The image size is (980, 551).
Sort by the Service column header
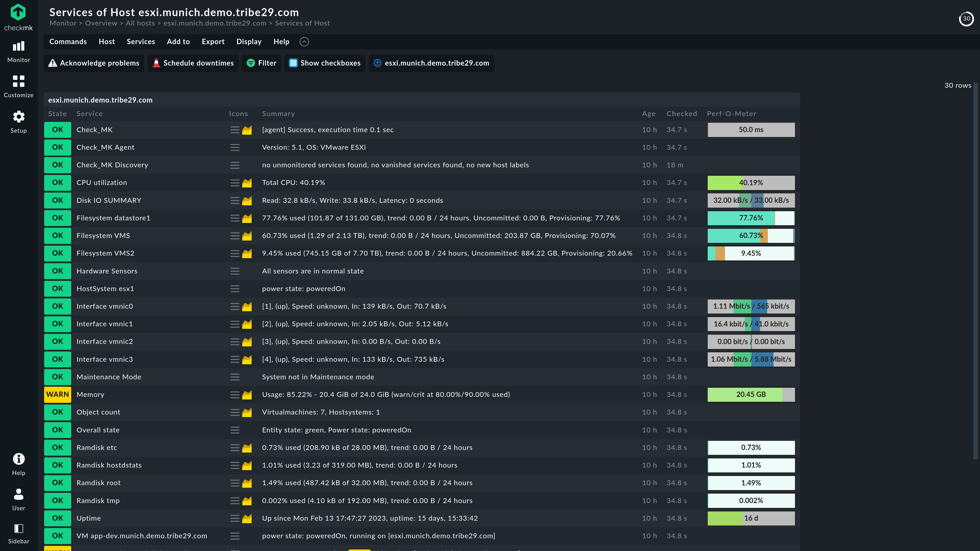pos(89,114)
